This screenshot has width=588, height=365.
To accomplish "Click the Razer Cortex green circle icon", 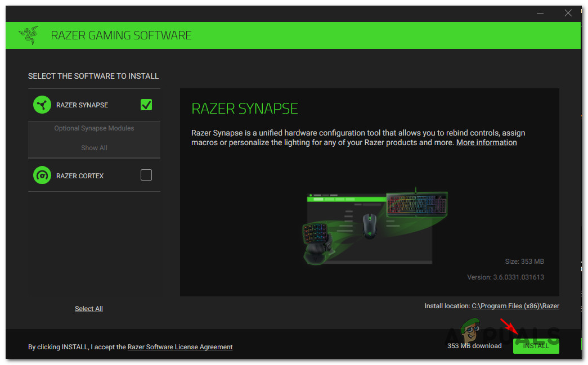I will pyautogui.click(x=42, y=175).
